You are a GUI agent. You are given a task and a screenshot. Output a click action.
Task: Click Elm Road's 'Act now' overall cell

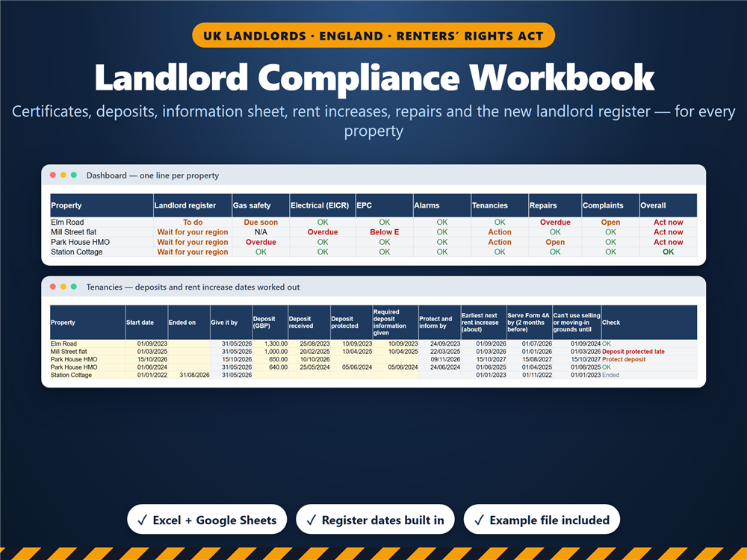click(x=668, y=223)
